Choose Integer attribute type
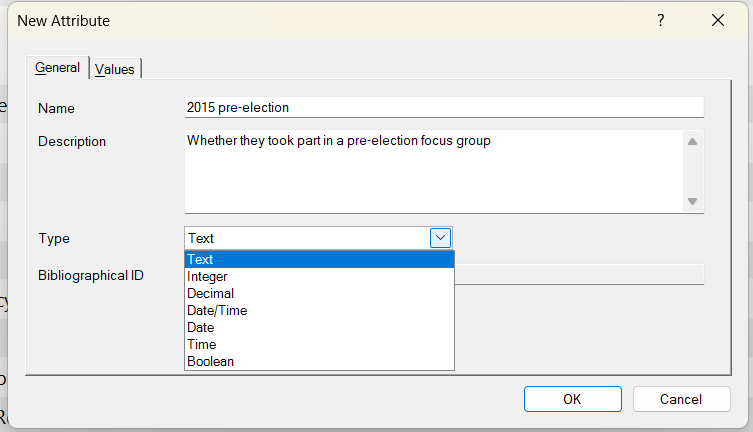 [319, 276]
